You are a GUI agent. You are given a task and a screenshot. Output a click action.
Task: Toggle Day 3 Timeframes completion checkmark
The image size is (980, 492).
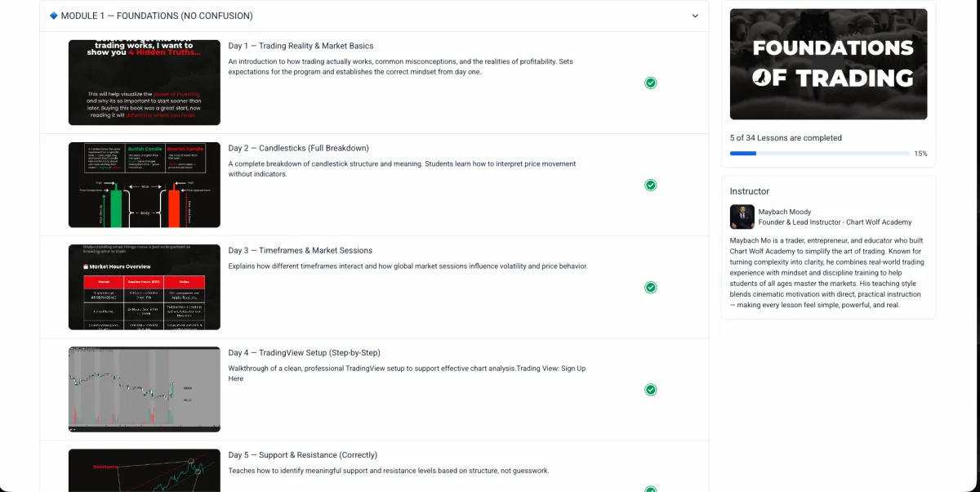coord(650,287)
